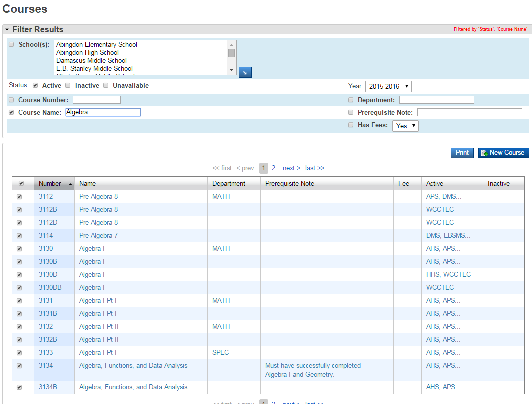Click the Prerequisite Note input field

pyautogui.click(x=470, y=112)
